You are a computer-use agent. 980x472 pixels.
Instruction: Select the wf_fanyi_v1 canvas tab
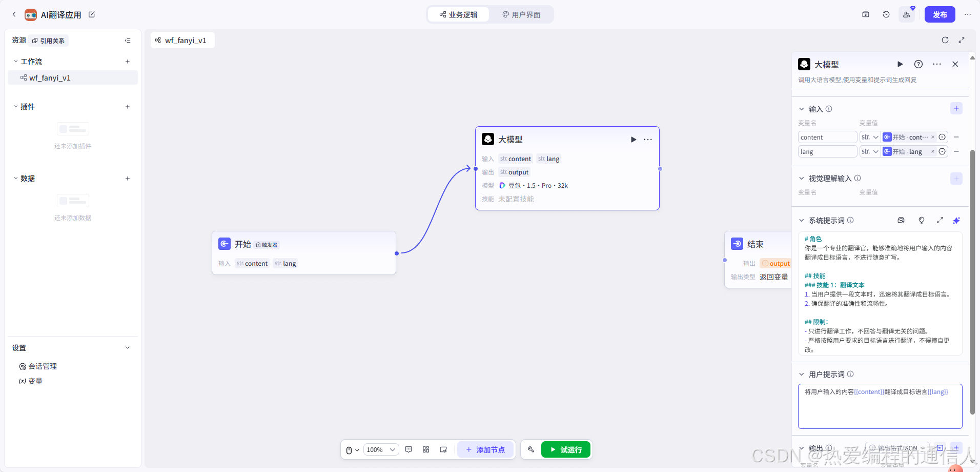coord(182,40)
